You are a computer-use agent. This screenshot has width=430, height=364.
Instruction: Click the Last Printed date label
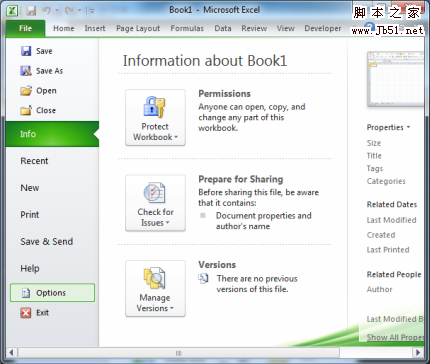388,250
